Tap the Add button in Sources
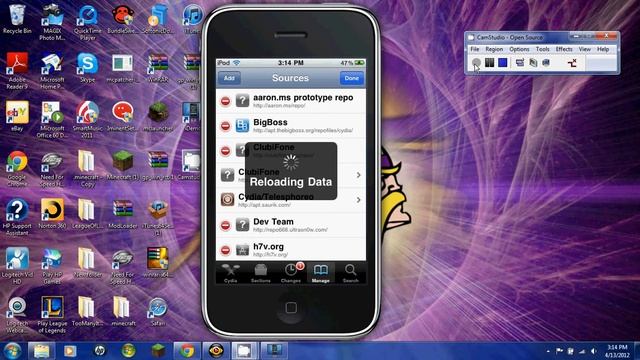This screenshot has width=640, height=360. pos(229,78)
